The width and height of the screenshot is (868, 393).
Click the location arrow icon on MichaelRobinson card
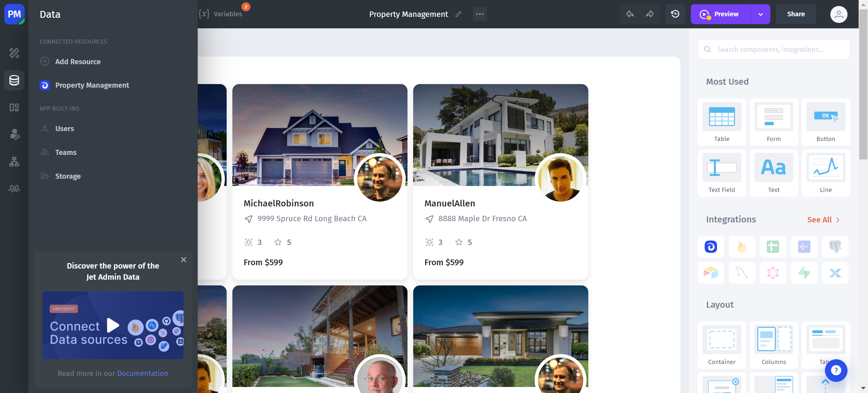248,219
